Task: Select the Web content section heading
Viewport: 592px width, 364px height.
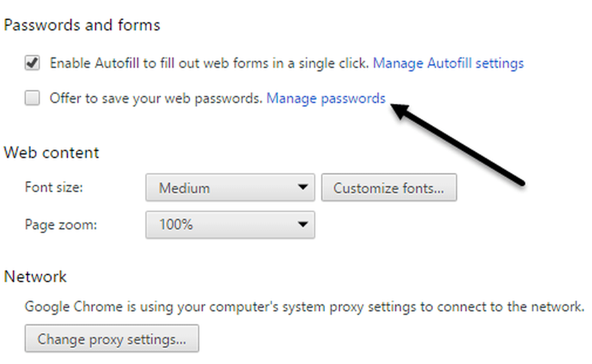Action: [52, 153]
